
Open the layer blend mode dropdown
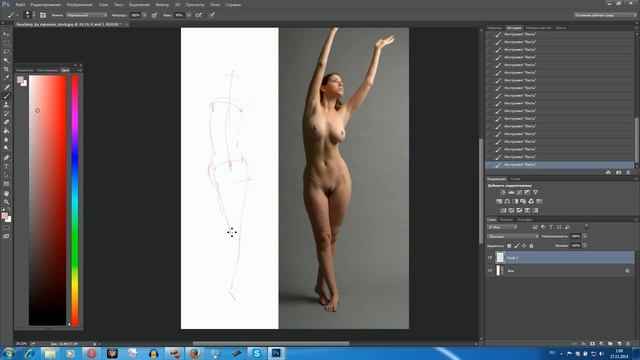(x=513, y=236)
